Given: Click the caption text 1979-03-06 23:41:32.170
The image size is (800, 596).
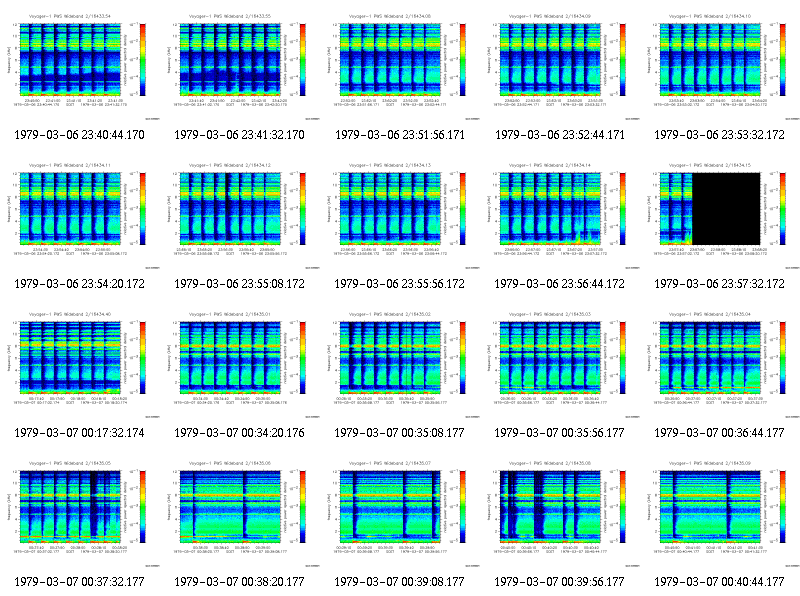Looking at the screenshot, I should click(x=239, y=135).
